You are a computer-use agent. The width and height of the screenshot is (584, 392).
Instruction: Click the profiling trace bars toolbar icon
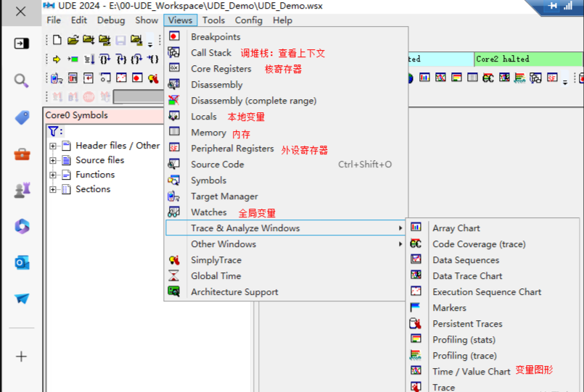[519, 78]
